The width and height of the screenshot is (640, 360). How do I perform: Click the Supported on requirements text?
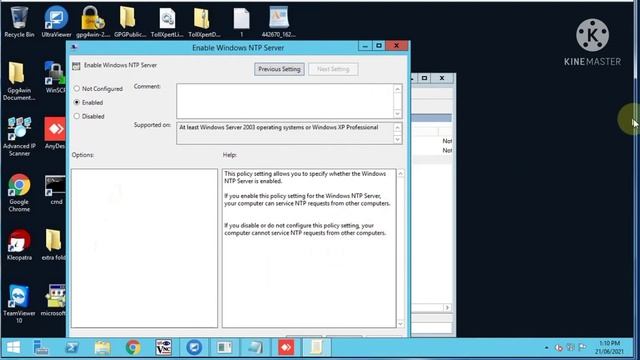coord(279,127)
